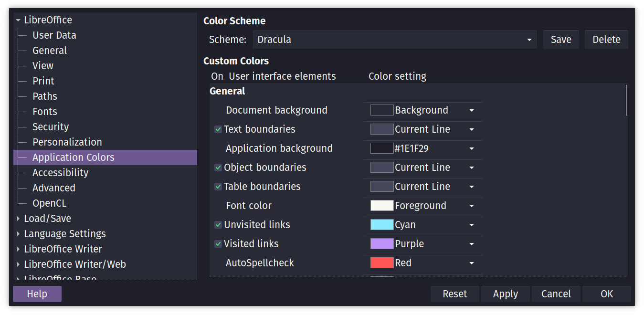Click the Help button
The height and width of the screenshot is (315, 644).
point(37,294)
